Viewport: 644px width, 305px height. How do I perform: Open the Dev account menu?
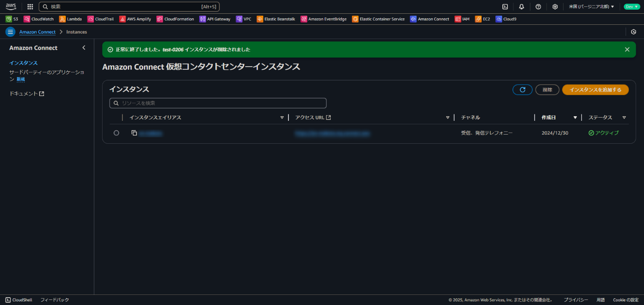click(631, 6)
